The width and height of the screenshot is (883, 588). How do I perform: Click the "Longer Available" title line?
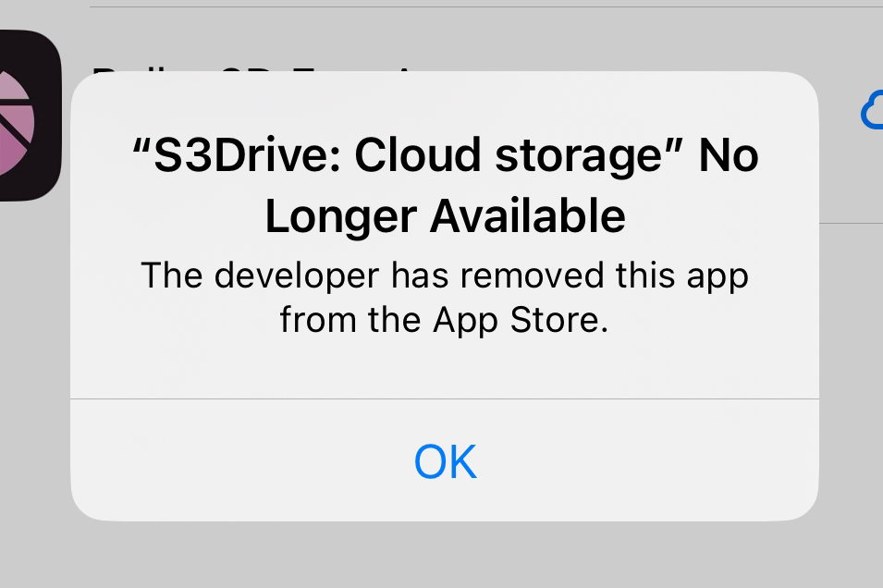(x=445, y=215)
